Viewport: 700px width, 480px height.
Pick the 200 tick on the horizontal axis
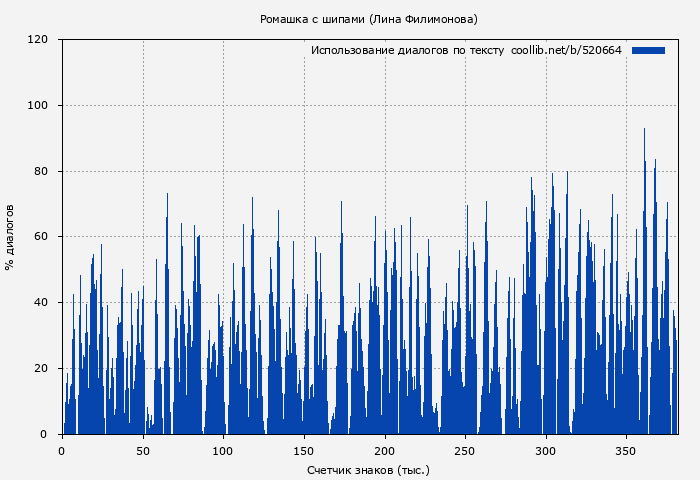coord(385,450)
